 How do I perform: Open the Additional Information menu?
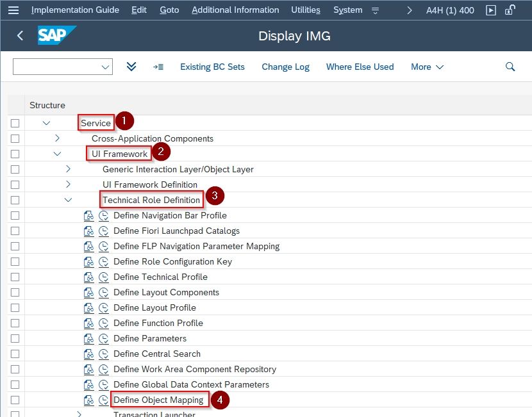click(235, 10)
